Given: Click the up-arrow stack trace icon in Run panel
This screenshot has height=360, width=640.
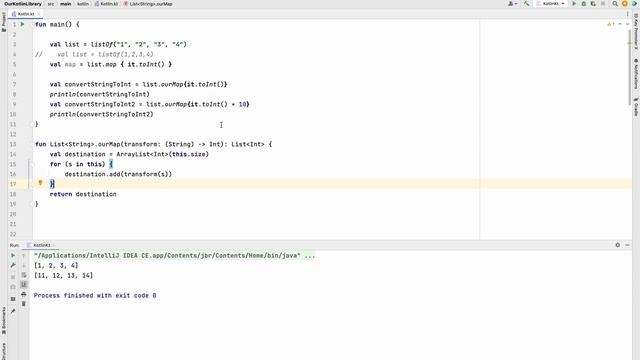Looking at the screenshot, I should tap(24, 256).
